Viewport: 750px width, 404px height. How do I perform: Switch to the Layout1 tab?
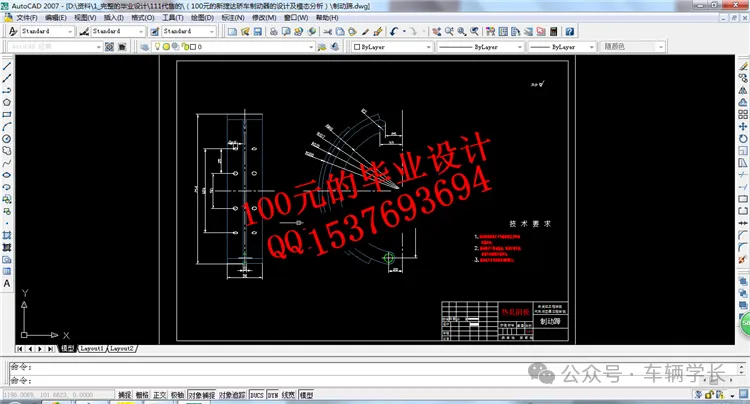(91, 349)
